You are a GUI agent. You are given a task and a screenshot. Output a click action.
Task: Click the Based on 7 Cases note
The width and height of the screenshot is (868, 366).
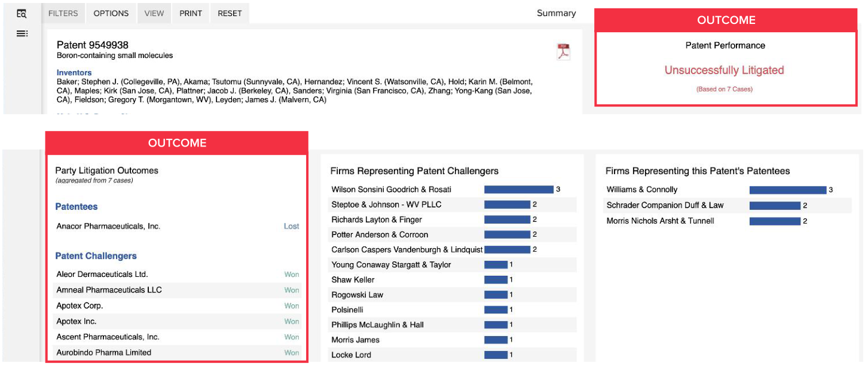[725, 89]
